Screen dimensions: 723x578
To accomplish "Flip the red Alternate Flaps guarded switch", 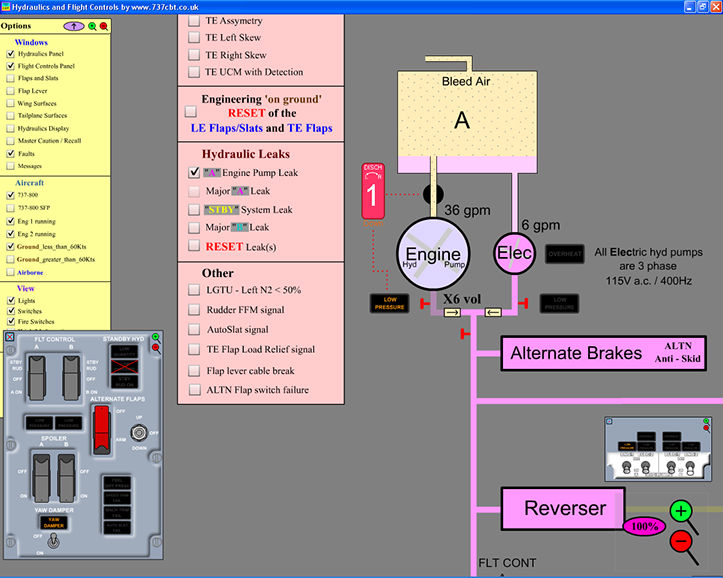I will [100, 431].
